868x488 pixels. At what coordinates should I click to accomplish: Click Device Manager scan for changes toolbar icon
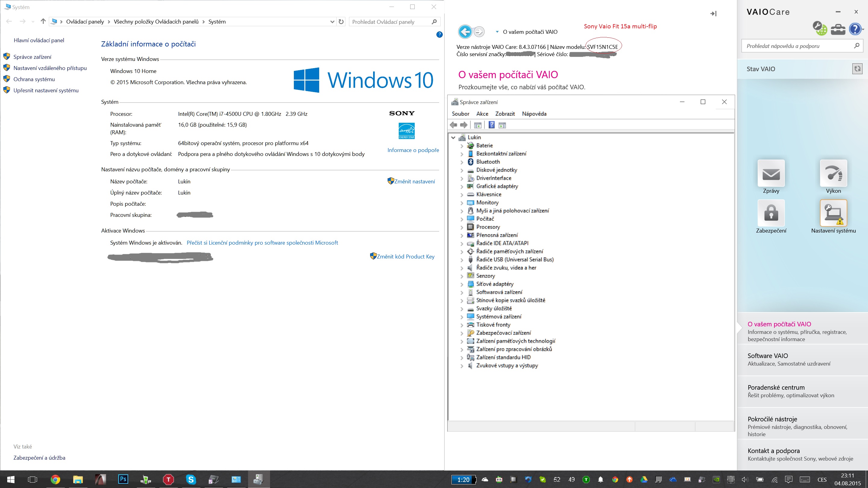click(x=502, y=125)
